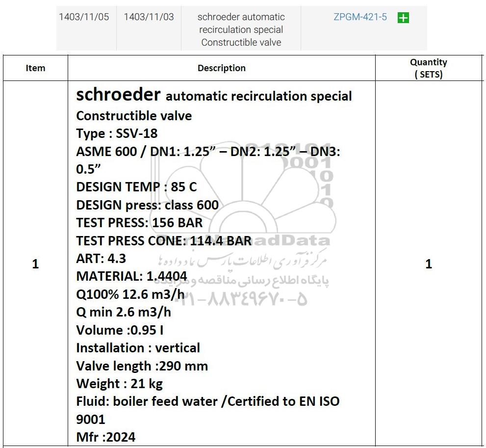The height and width of the screenshot is (448, 486).
Task: Click the 'Q min 2.6 m3/h' line
Action: pos(124,312)
